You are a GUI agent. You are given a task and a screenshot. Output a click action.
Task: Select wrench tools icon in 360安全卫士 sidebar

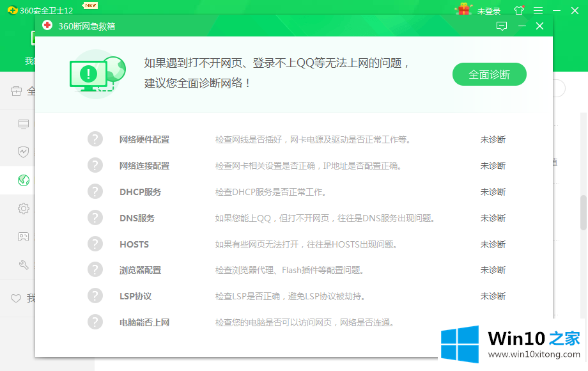point(24,265)
